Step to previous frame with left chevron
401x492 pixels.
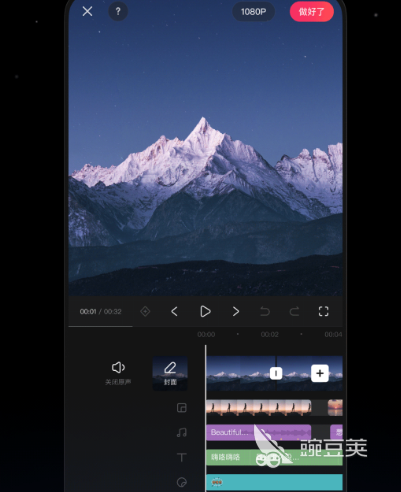tap(174, 311)
